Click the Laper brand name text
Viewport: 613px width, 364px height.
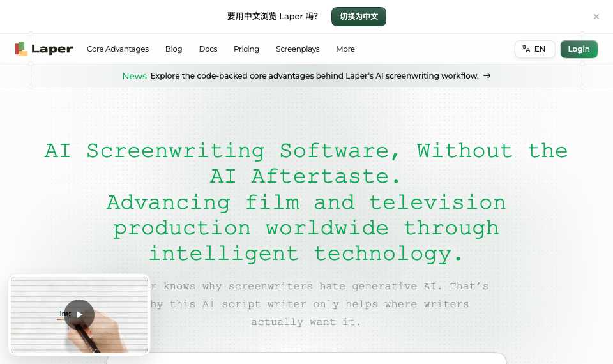click(52, 49)
